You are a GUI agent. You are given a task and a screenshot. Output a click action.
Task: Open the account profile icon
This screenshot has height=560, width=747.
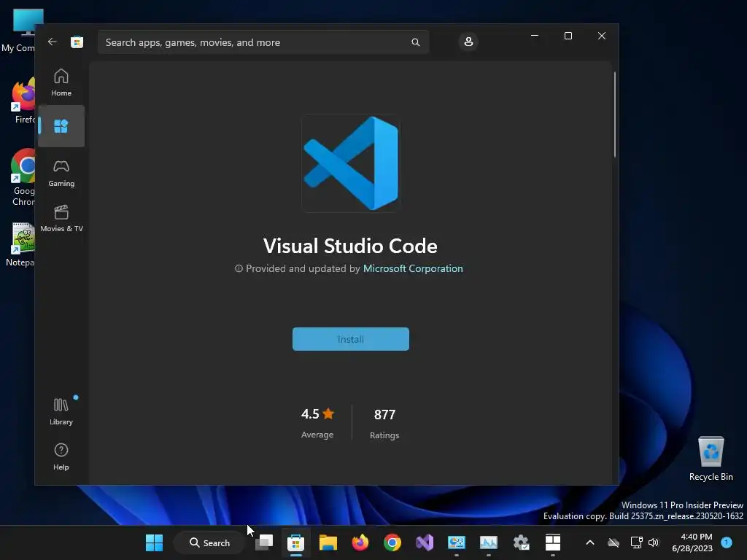coord(468,42)
